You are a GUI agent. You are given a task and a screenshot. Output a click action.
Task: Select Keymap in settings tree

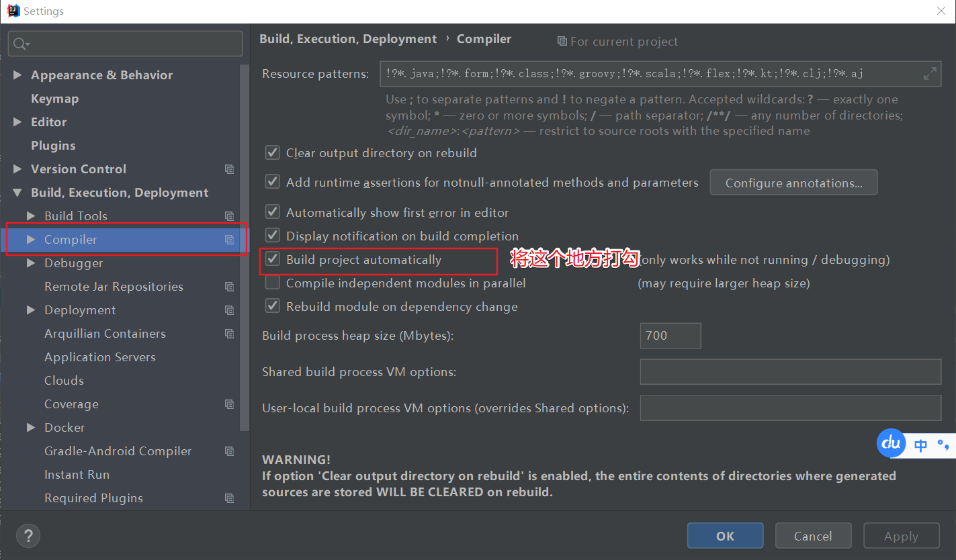click(x=55, y=99)
